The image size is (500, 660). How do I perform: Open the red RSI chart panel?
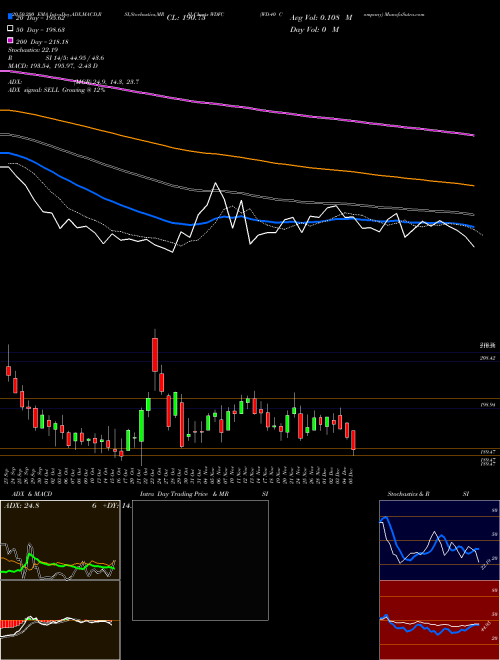[439, 620]
